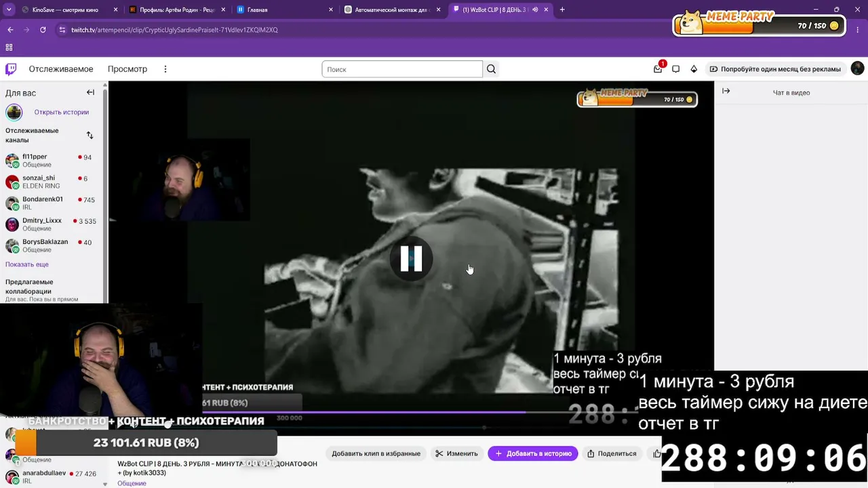
Task: Seek on the purple clip progress bar
Action: tap(363, 411)
